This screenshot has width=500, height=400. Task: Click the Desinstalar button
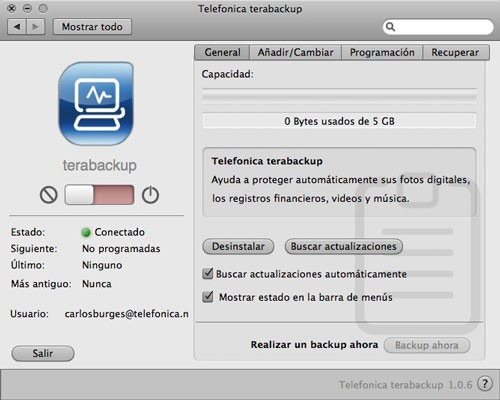point(238,247)
